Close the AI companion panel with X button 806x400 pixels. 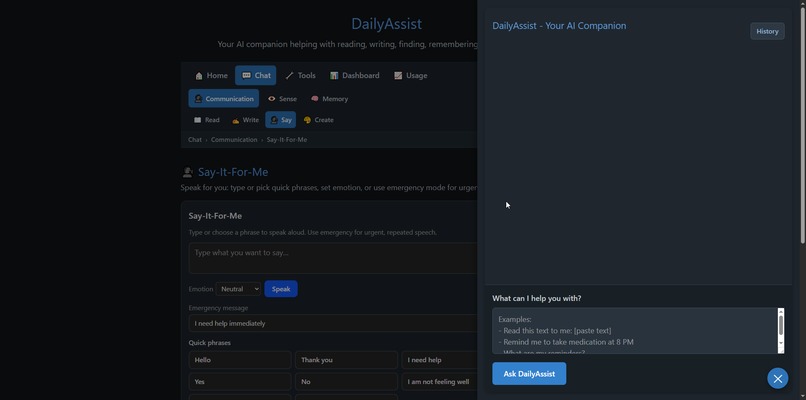point(778,378)
